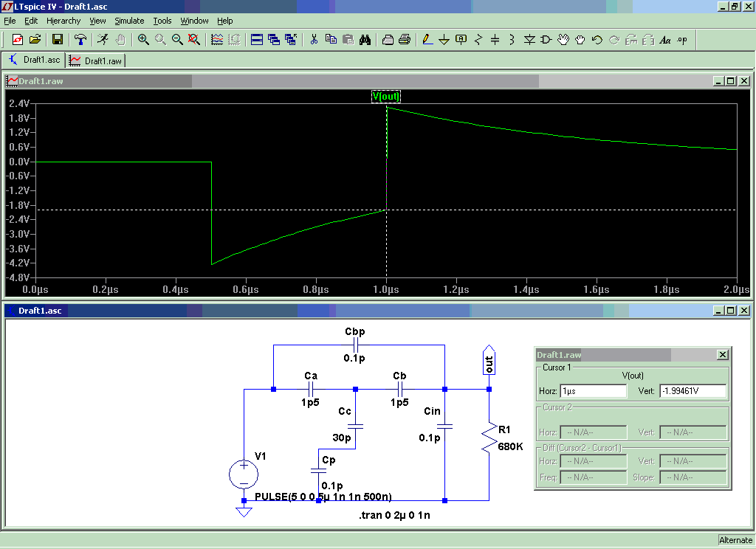Click Cursor 1 Horz input field

click(593, 391)
